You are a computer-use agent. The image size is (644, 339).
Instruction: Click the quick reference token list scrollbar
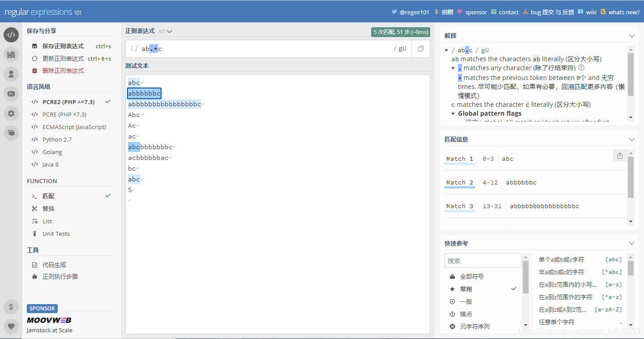[631, 268]
